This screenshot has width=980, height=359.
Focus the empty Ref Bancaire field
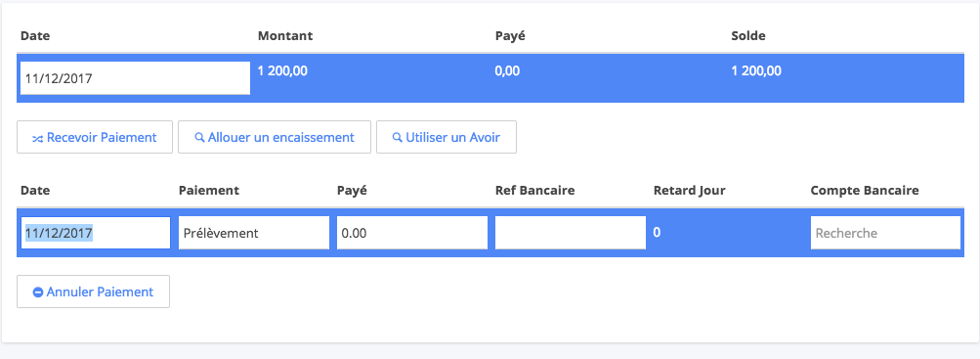point(570,233)
